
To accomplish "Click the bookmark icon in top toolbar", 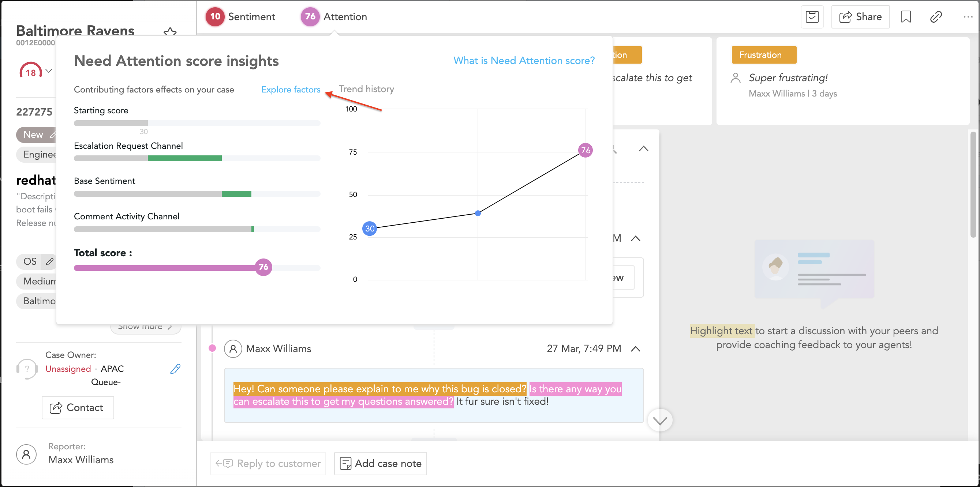I will (906, 17).
